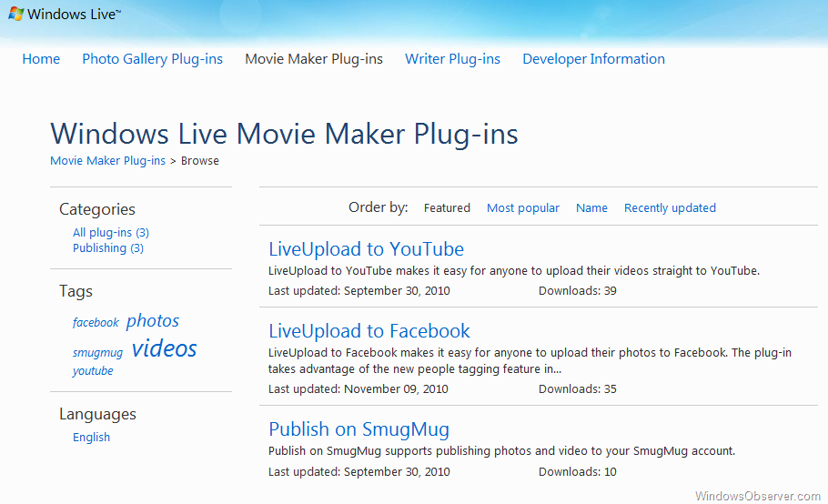The width and height of the screenshot is (828, 504).
Task: Click the Movie Maker Plug-ins breadcrumb link
Action: (107, 160)
